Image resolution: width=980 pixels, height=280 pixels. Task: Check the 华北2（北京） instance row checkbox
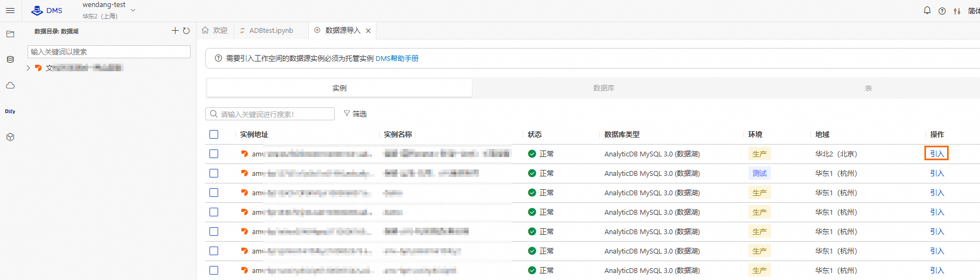click(214, 154)
